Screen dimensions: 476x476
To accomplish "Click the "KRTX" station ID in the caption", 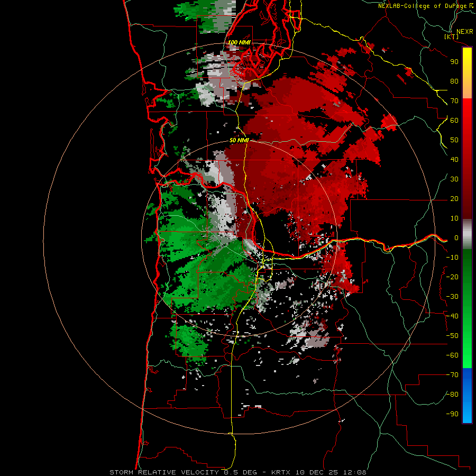I will pos(280,472).
